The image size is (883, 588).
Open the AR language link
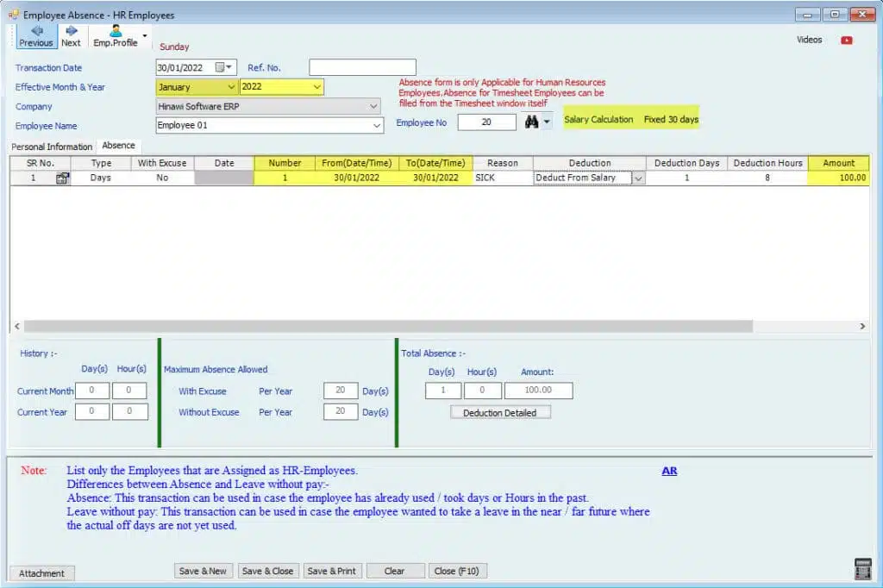tap(669, 471)
